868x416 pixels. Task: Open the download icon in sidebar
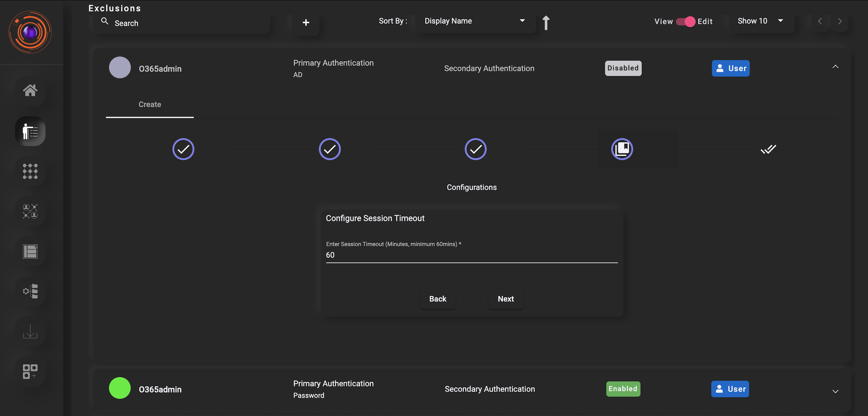pyautogui.click(x=30, y=332)
